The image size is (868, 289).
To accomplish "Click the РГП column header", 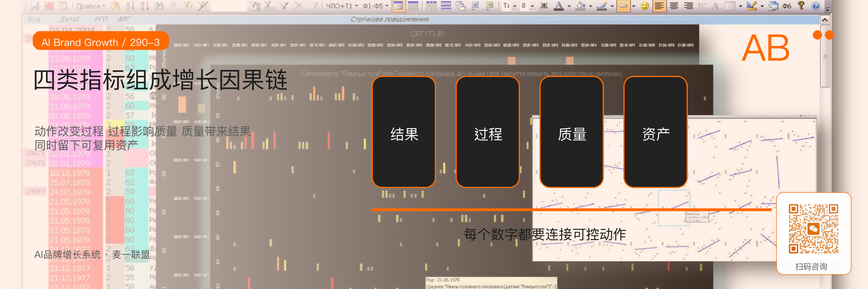I will [101, 19].
